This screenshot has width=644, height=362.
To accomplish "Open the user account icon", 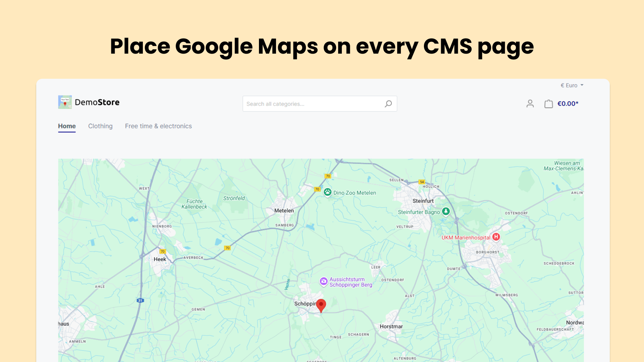I will coord(530,104).
